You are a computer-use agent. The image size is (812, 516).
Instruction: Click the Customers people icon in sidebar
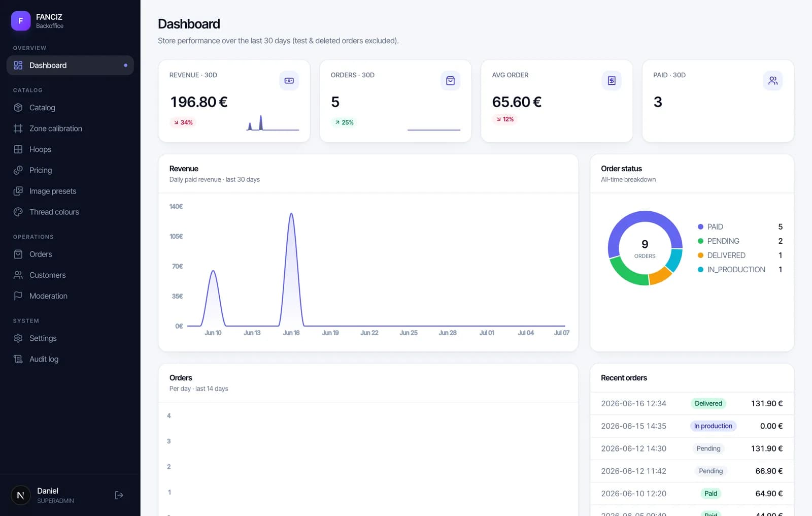(18, 275)
